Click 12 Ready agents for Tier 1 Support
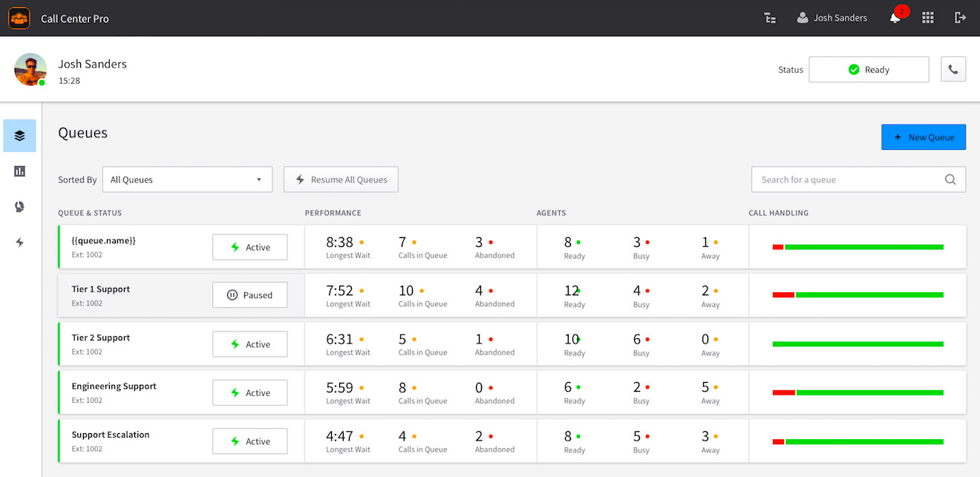Screen dimensions: 980x477 [x=572, y=291]
